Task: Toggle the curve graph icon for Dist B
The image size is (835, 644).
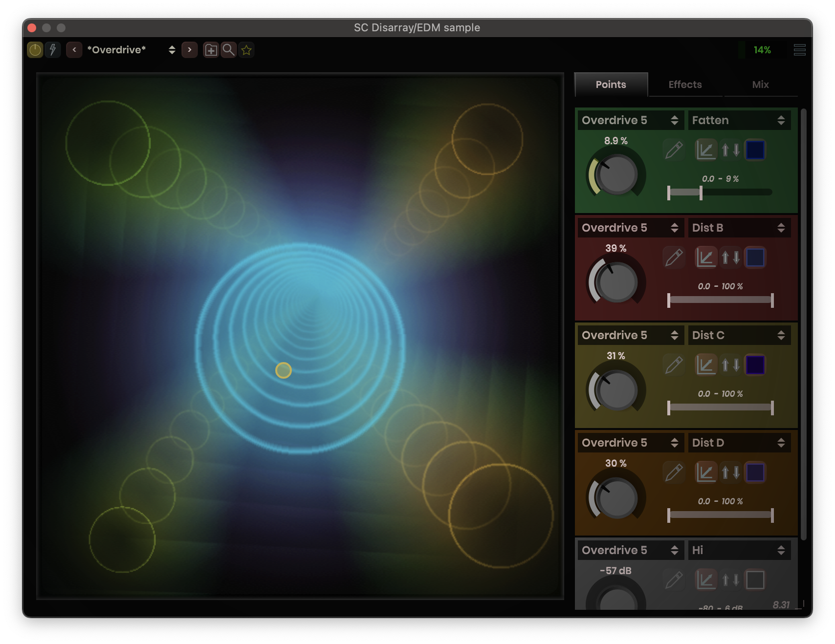Action: tap(706, 258)
